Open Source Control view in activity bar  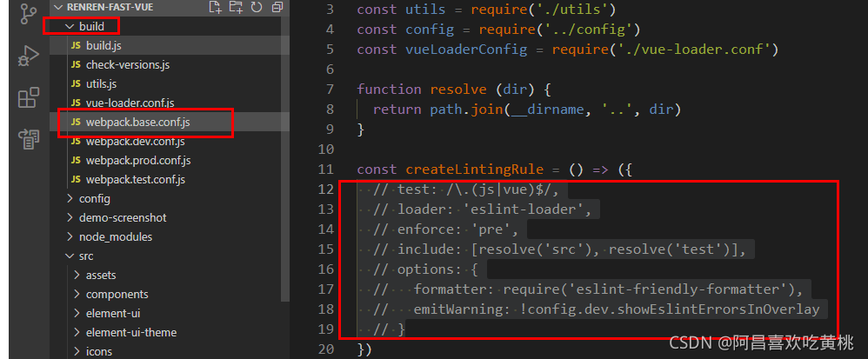click(x=29, y=15)
